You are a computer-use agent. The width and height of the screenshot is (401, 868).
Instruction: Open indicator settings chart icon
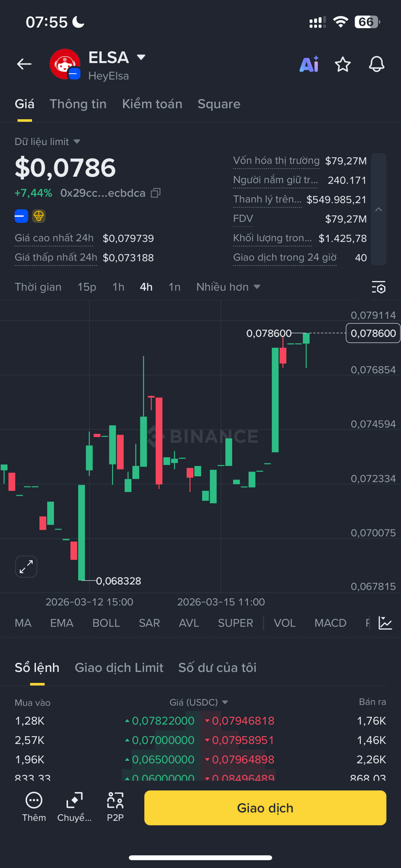pos(386,623)
